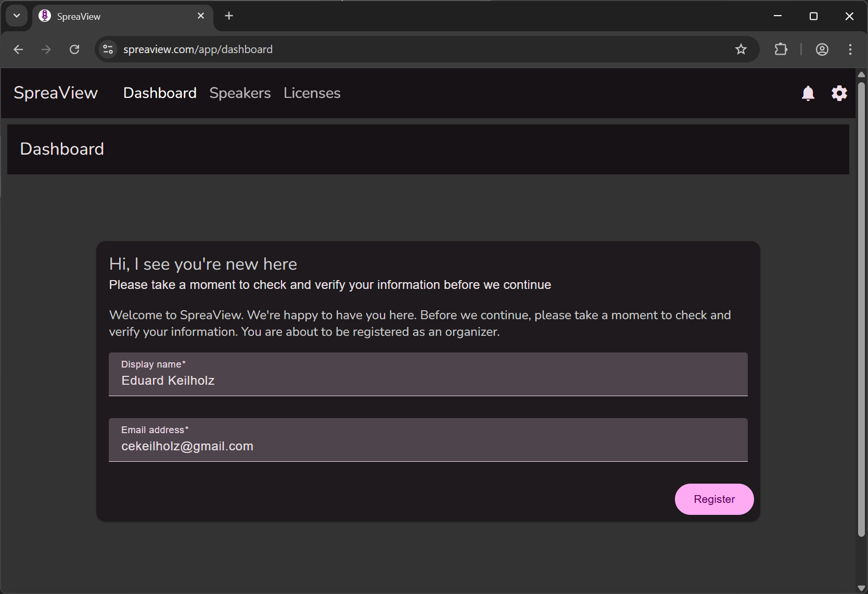Image resolution: width=868 pixels, height=594 pixels.
Task: Open the Licenses nav item
Action: pyautogui.click(x=312, y=93)
